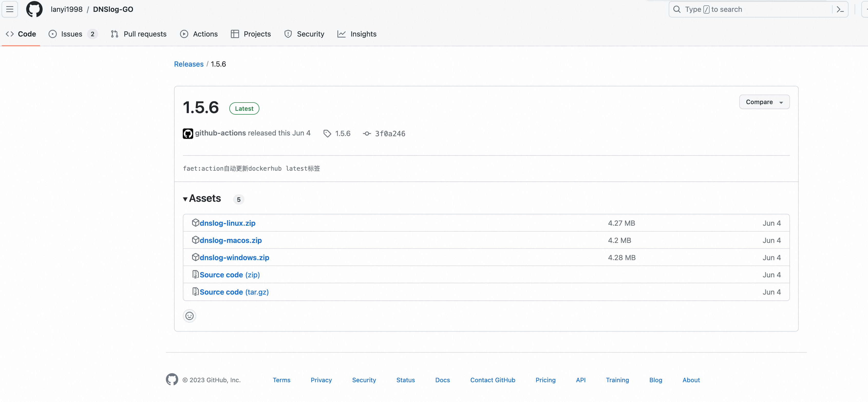
Task: Collapse the Assets section
Action: tap(202, 198)
